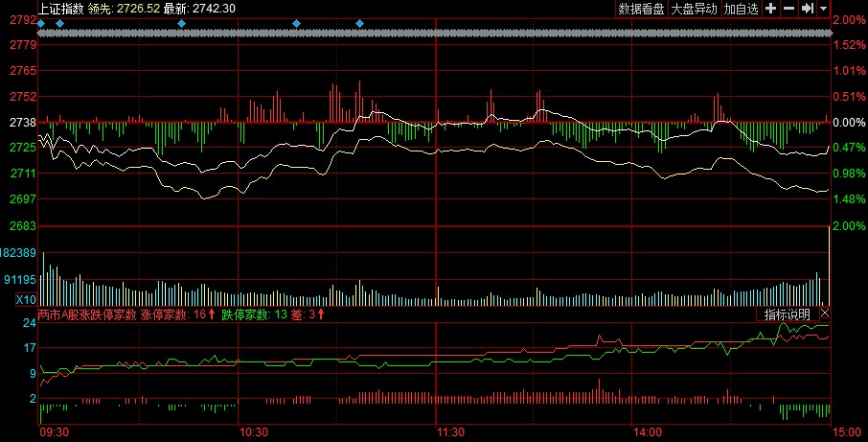
Task: Click the plus zoom-in icon
Action: [770, 9]
